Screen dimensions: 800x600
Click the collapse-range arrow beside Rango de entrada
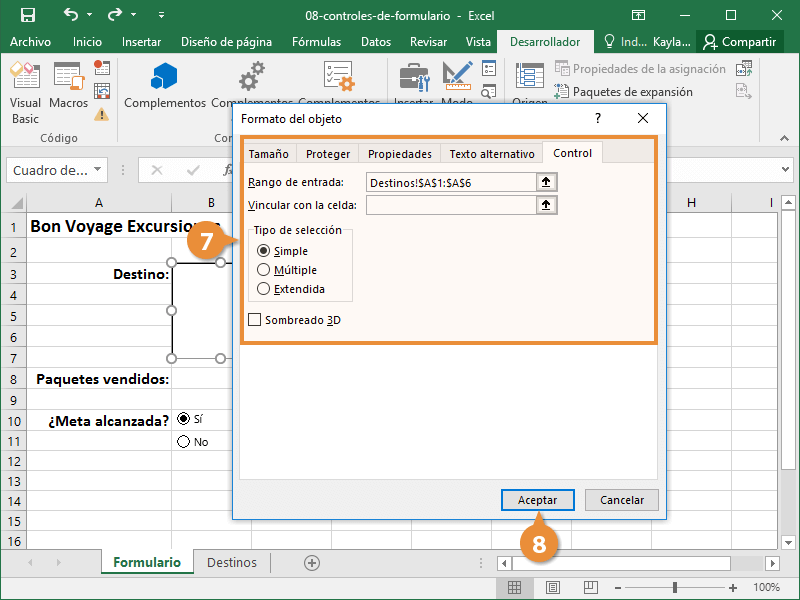pyautogui.click(x=546, y=182)
